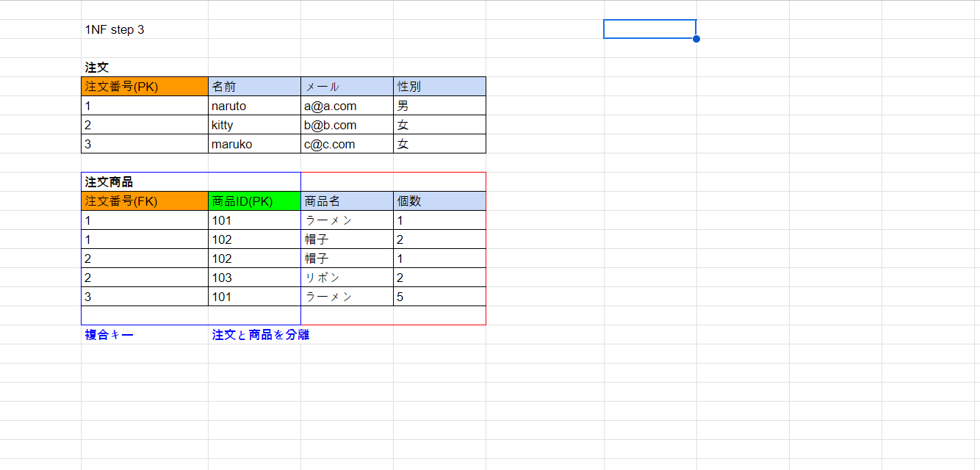This screenshot has height=470, width=980.
Task: Click the リボン product name cell
Action: 347,278
